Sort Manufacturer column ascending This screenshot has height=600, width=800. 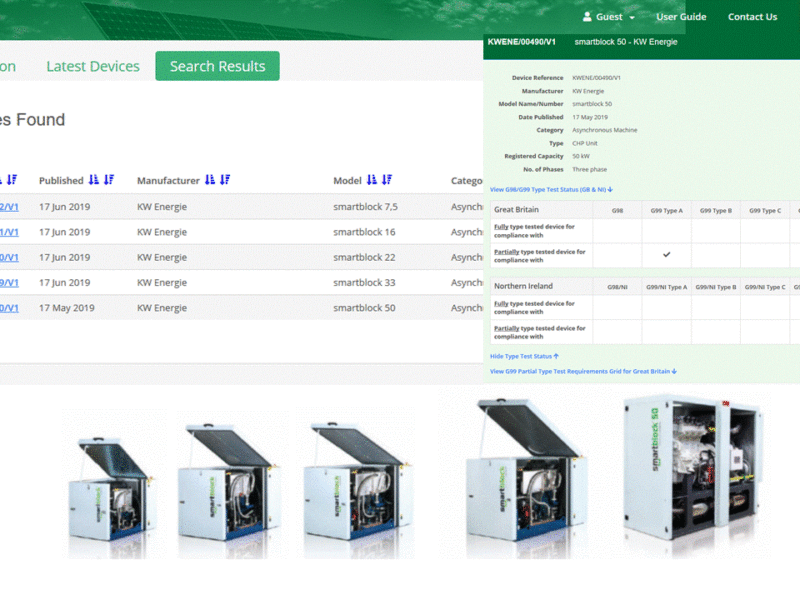tap(210, 180)
